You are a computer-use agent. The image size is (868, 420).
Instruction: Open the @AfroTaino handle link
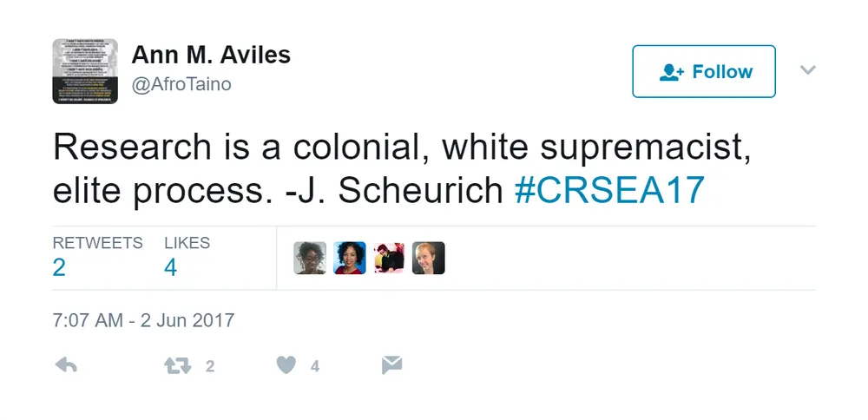181,84
